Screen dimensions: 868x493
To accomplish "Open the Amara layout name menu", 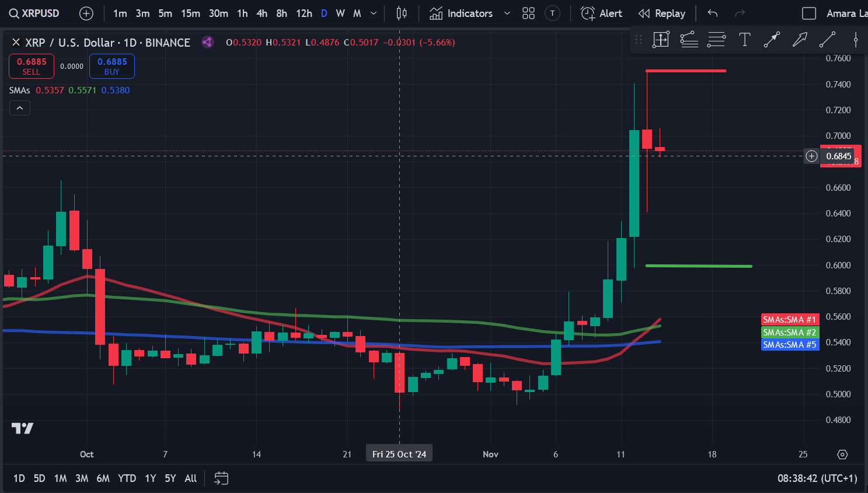I will pos(846,13).
